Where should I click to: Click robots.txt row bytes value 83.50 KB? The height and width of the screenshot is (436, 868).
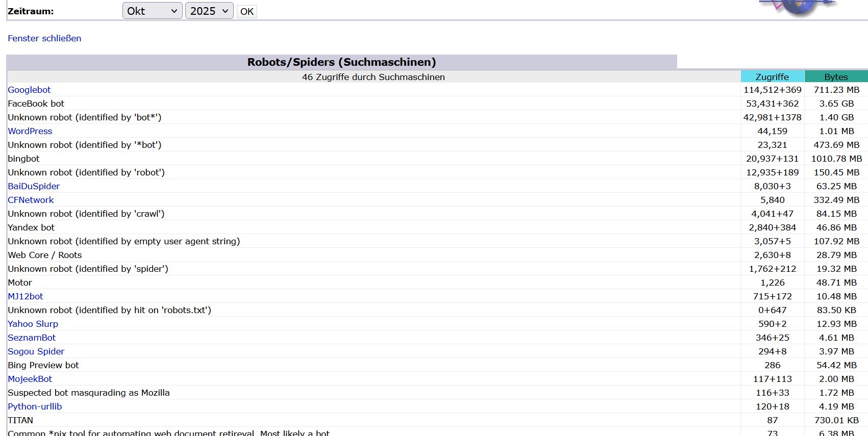click(836, 310)
